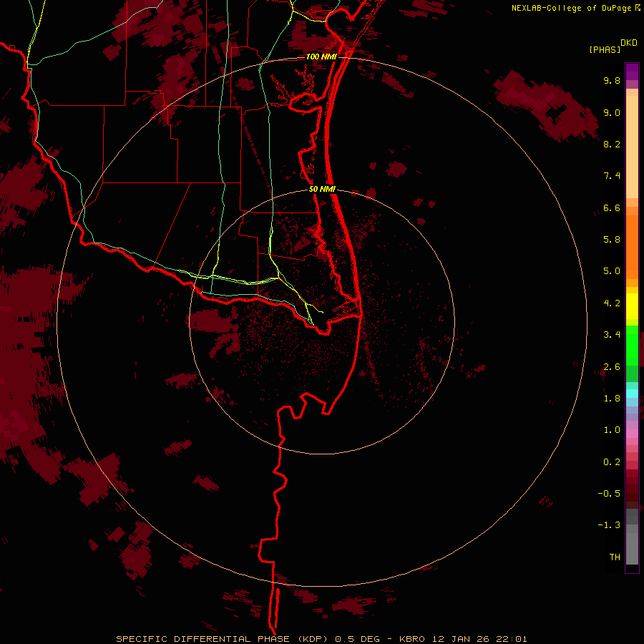The width and height of the screenshot is (644, 644).
Task: Click the -1.3 color scale value
Action: pos(609,525)
